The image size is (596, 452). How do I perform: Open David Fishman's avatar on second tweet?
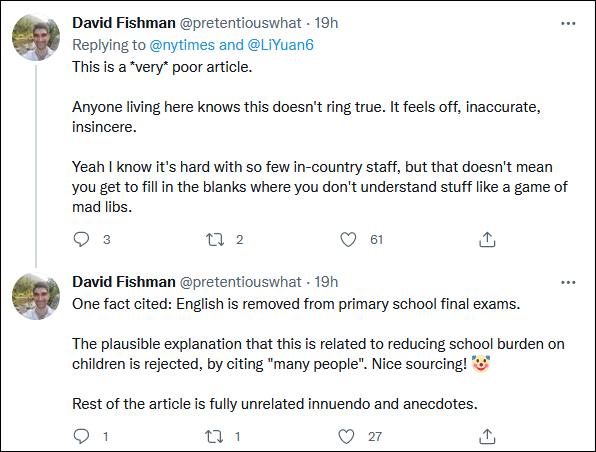tap(36, 297)
